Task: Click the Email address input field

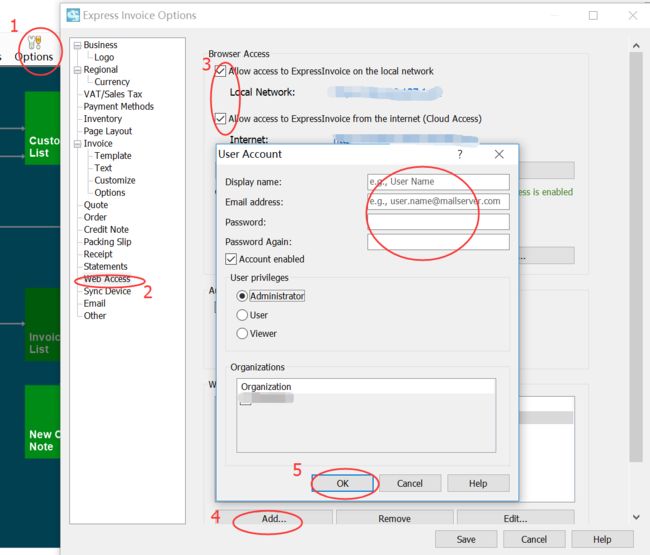Action: pos(438,201)
